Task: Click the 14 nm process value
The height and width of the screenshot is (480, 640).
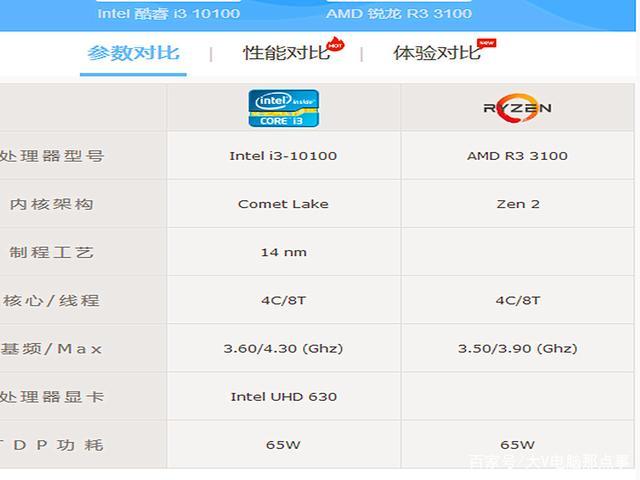Action: pos(284,252)
